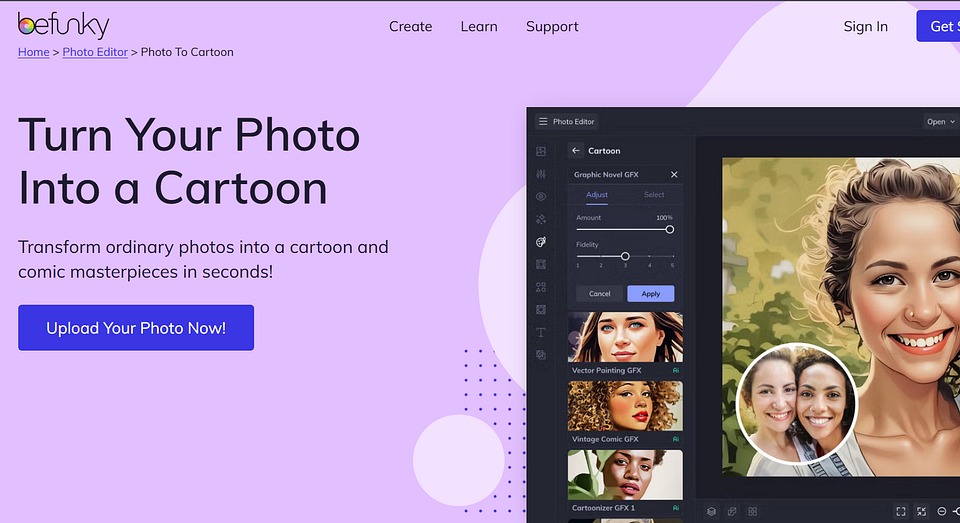
Task: Click the Cartoon panel heading
Action: coord(604,151)
